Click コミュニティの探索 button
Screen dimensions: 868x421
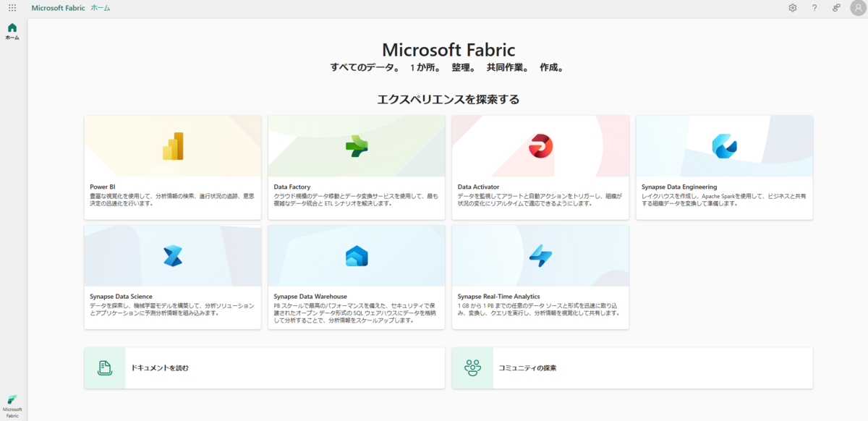(x=632, y=367)
